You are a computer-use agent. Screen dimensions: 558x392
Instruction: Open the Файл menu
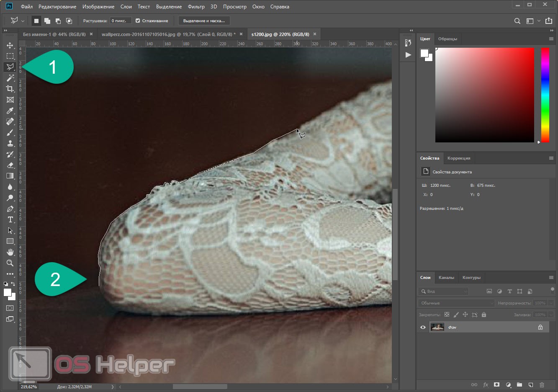click(27, 7)
